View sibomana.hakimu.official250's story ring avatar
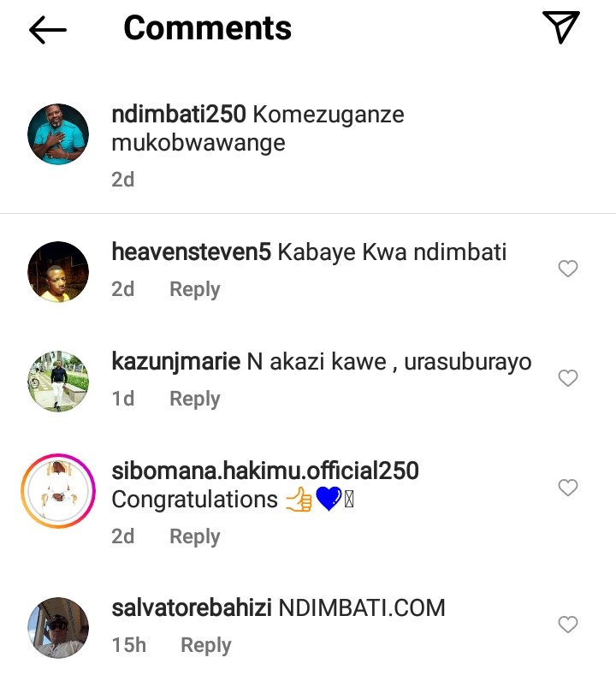 (58, 491)
